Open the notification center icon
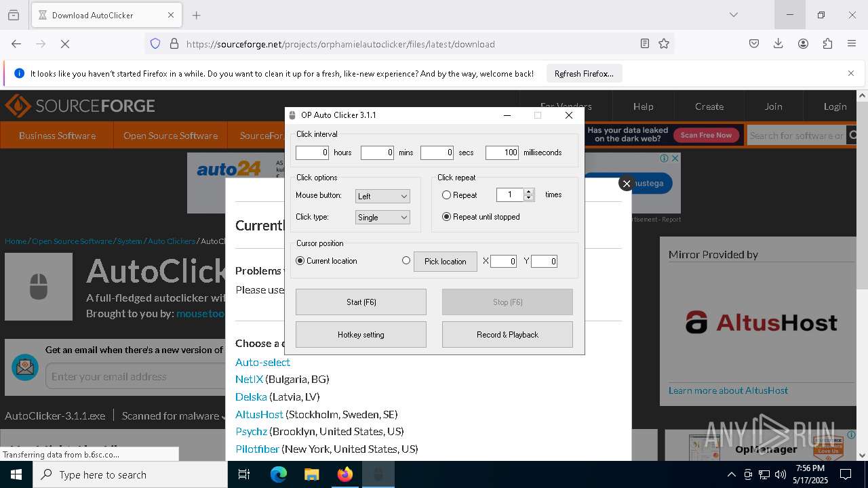868x488 pixels. [x=846, y=474]
